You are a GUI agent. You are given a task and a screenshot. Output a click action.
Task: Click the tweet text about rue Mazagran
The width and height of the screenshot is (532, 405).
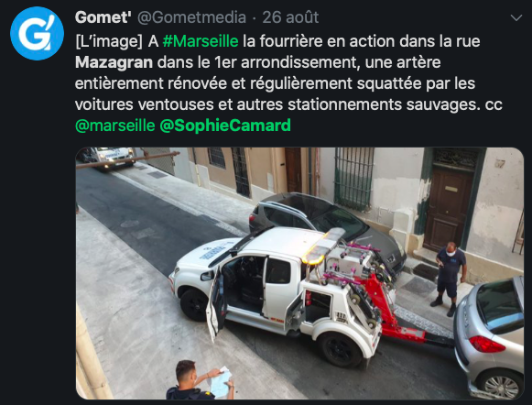(x=288, y=83)
